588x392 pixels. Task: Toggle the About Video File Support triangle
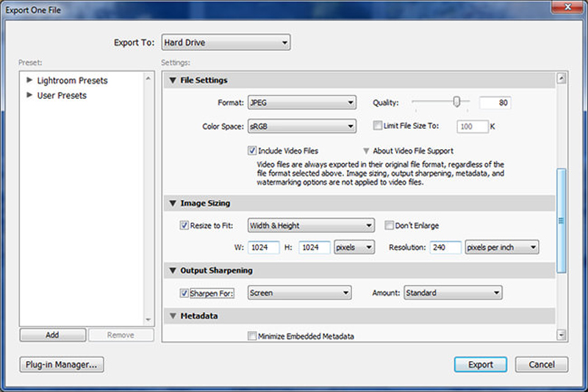click(x=365, y=151)
